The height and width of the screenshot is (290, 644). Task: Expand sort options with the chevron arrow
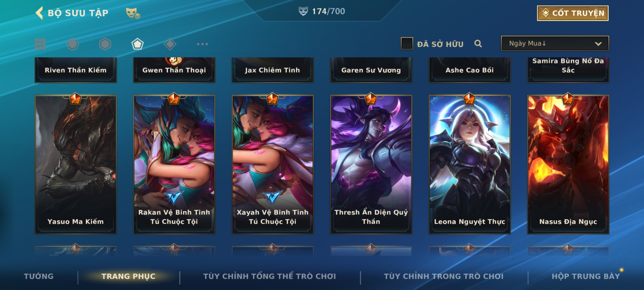tap(598, 44)
